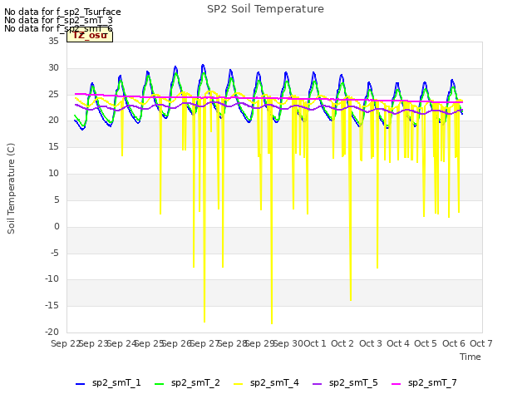
Task: Click the Soil Temperature (C) axis label
Action: [11, 189]
